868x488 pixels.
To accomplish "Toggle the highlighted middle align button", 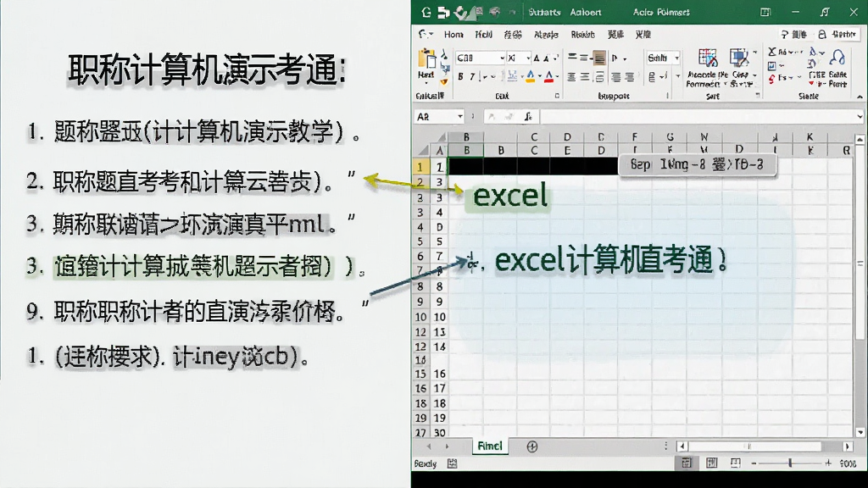I will point(599,58).
